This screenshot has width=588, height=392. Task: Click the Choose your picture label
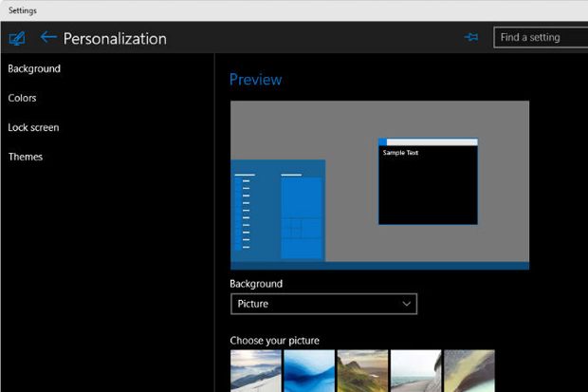274,341
